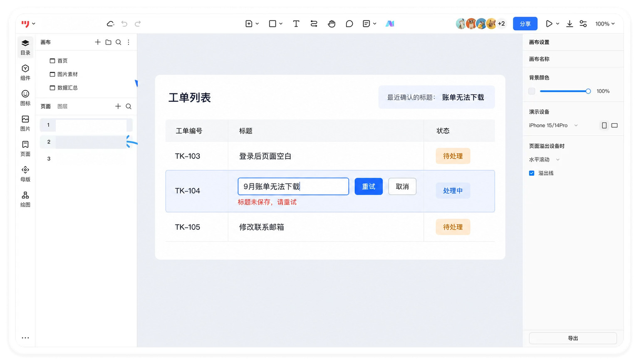This screenshot has width=639, height=364.
Task: Open the colorful AI assistant icon
Action: [x=390, y=24]
